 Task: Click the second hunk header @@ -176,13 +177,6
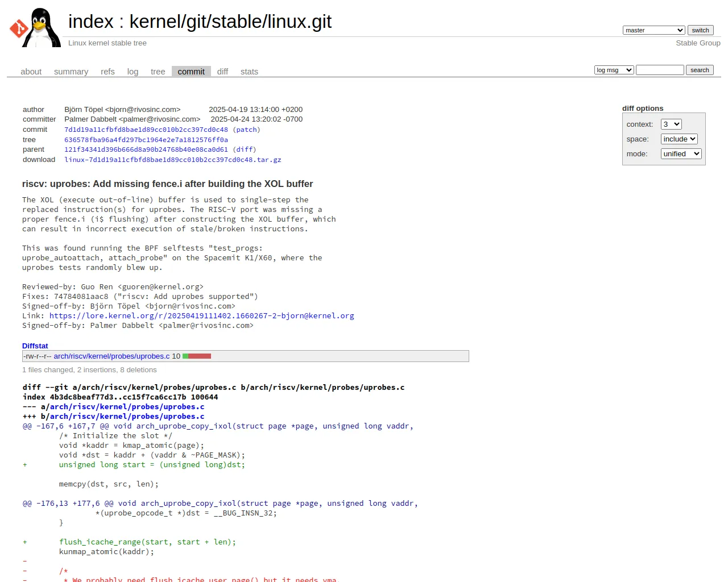pyautogui.click(x=220, y=503)
